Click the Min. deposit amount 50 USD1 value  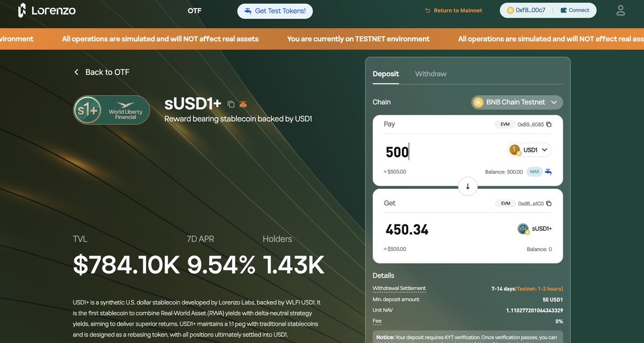point(552,300)
